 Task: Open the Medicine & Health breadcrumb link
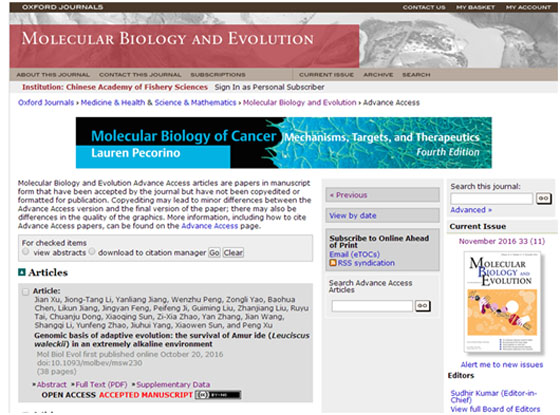point(113,102)
